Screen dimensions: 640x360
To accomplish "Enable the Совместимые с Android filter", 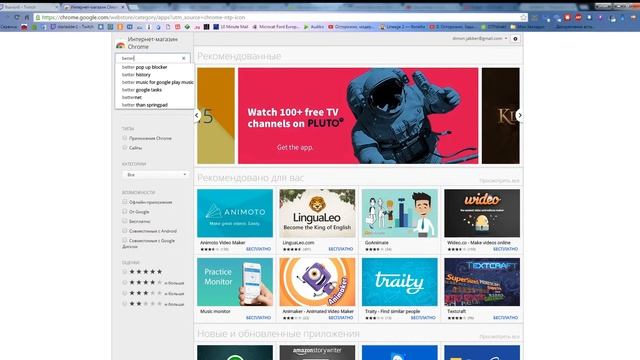I will tap(124, 231).
